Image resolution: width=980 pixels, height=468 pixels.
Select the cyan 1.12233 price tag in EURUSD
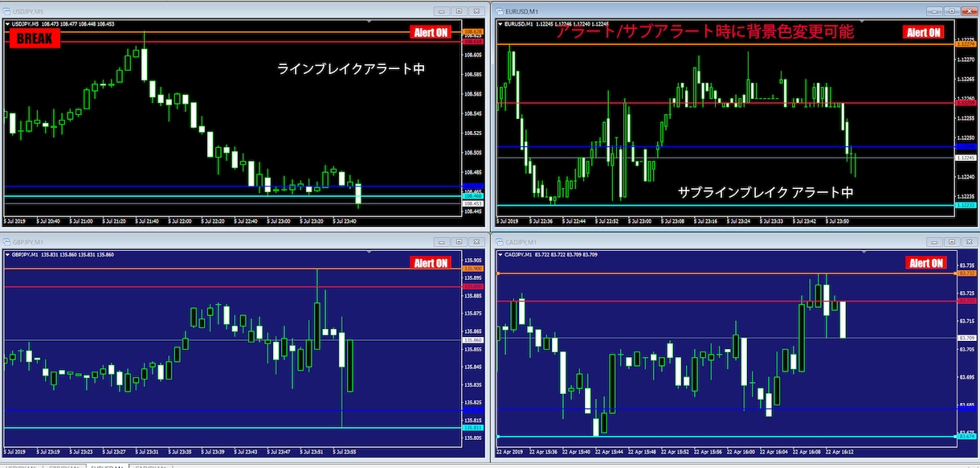click(965, 205)
